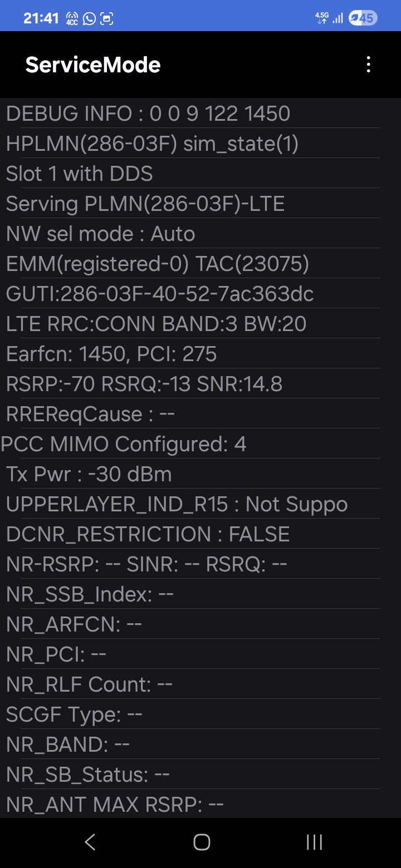Tap the DCNR_RESTRICTION : FALSE entry
This screenshot has width=401, height=868.
[190, 534]
